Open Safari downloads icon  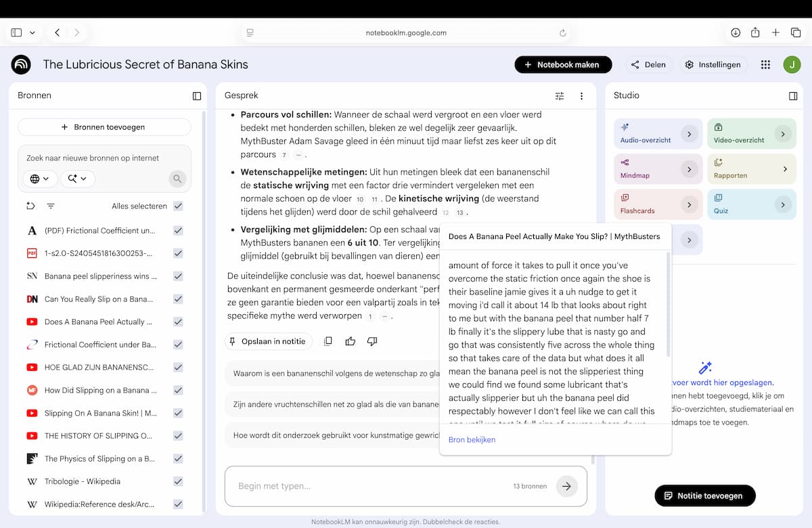[736, 32]
